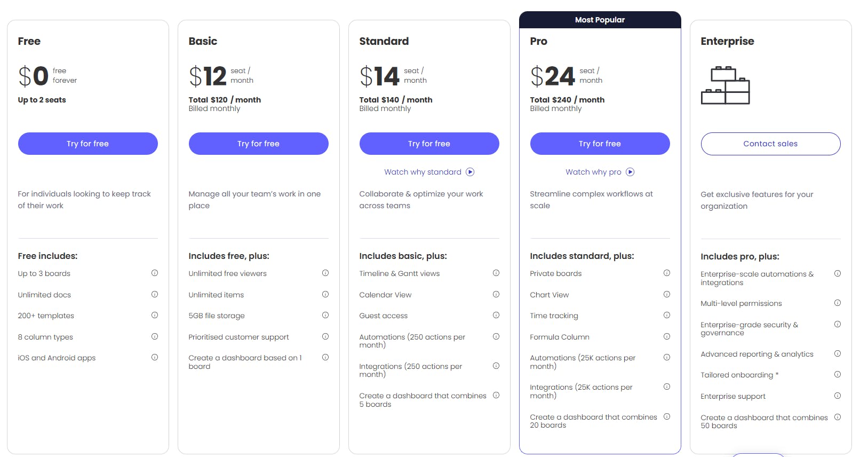The image size is (868, 457).
Task: Click info icon next to Timeline & Gantt views
Action: click(496, 273)
